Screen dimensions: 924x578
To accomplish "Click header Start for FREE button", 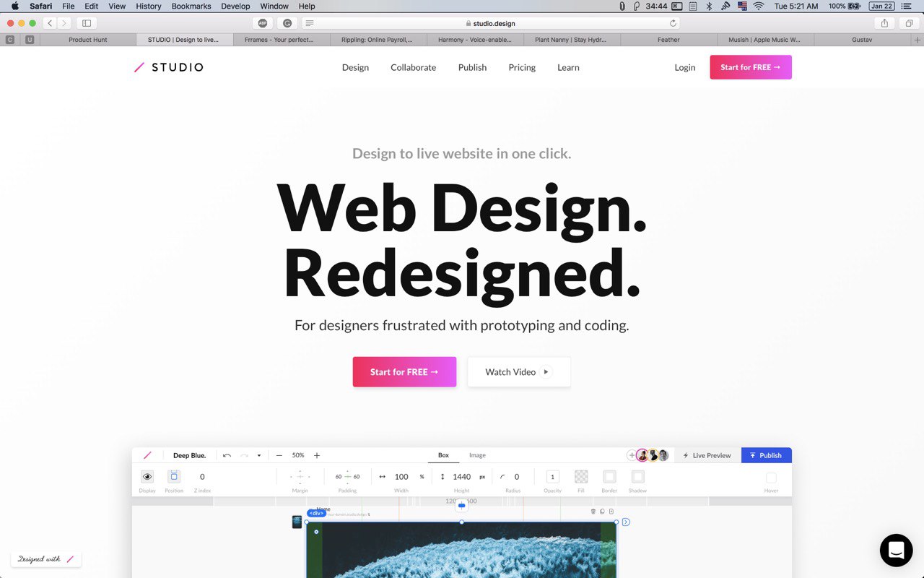I will pyautogui.click(x=751, y=67).
